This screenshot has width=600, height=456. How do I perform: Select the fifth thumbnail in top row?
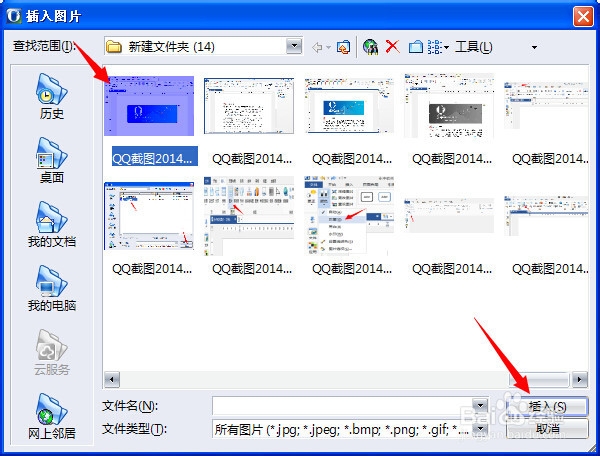[x=546, y=106]
